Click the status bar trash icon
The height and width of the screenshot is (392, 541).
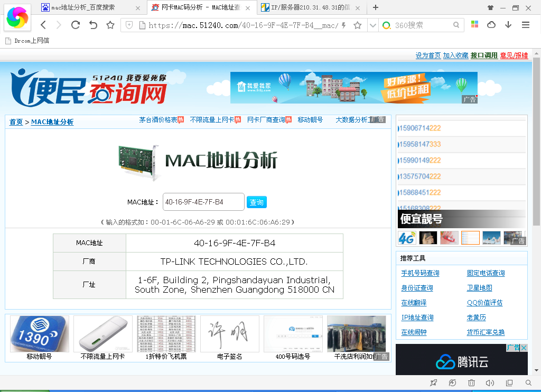click(471, 382)
